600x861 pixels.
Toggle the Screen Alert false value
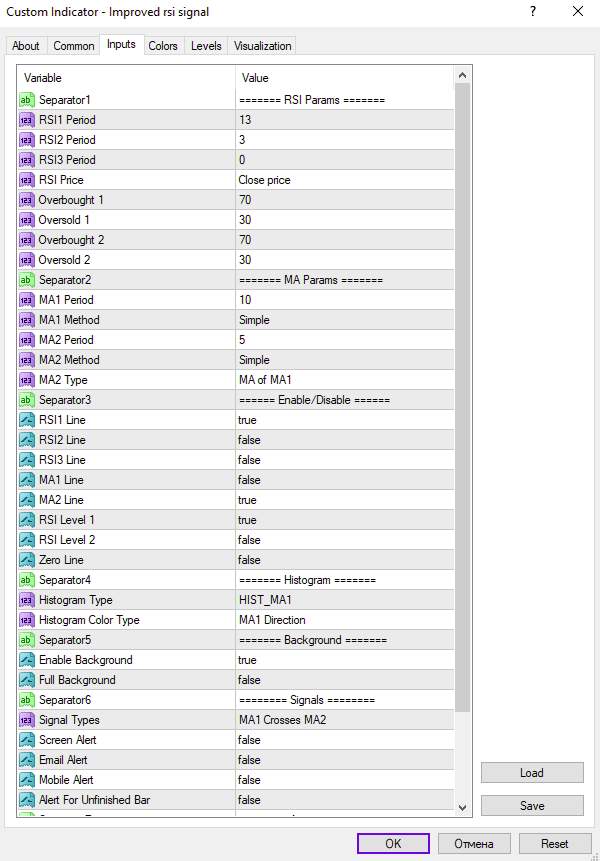(344, 740)
